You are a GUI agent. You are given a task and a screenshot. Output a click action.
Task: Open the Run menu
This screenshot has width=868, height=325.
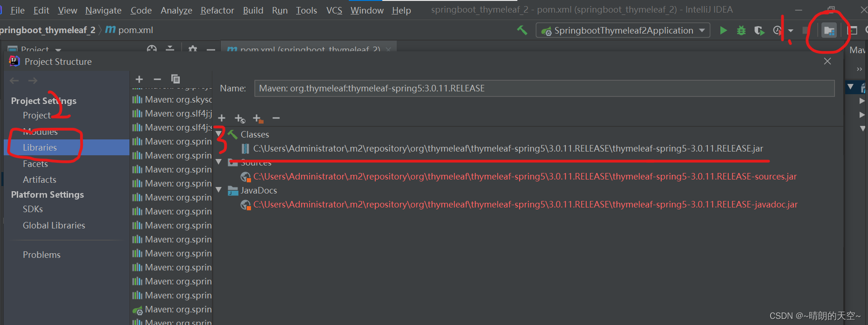pos(280,10)
